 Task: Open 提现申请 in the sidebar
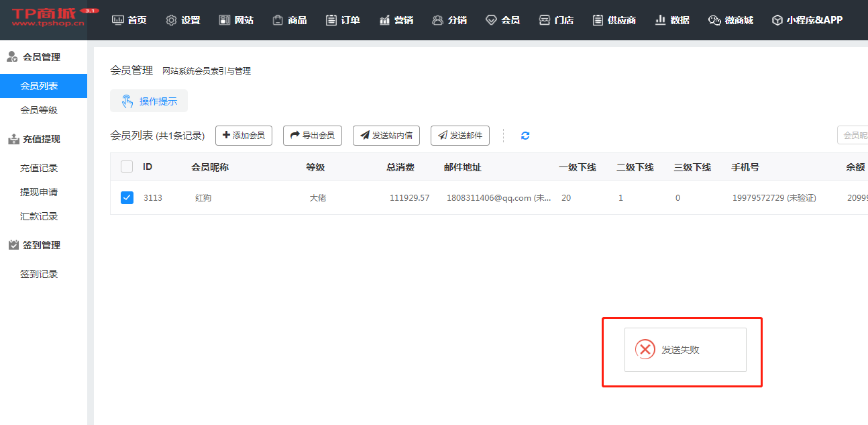[x=39, y=192]
